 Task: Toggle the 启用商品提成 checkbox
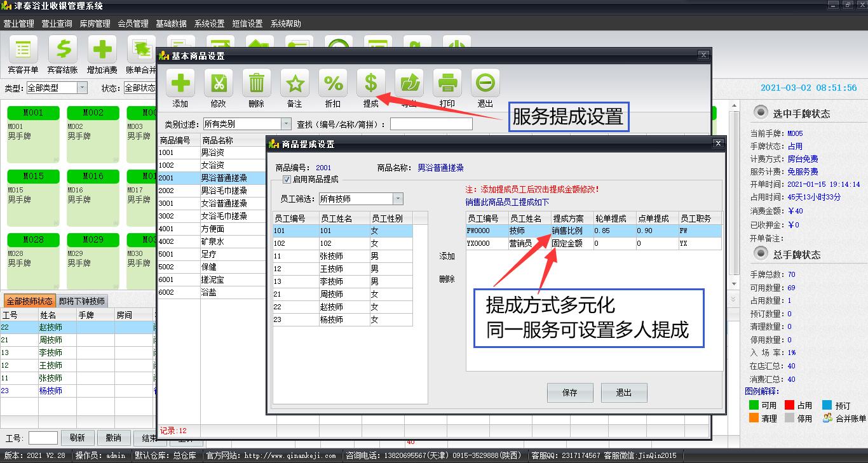coord(287,180)
